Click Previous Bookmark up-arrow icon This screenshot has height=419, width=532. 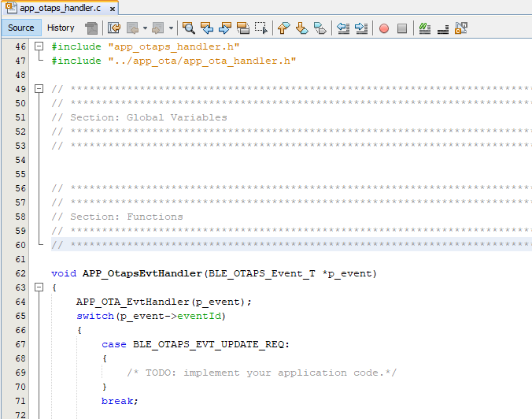(283, 28)
